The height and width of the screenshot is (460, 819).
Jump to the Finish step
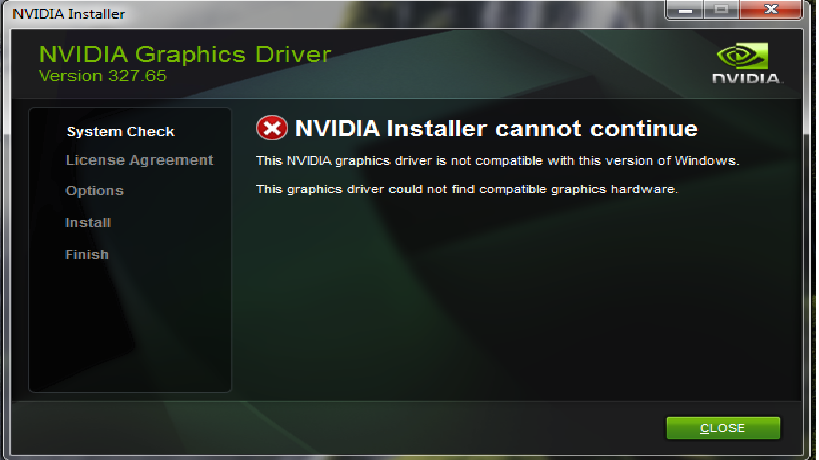(87, 254)
